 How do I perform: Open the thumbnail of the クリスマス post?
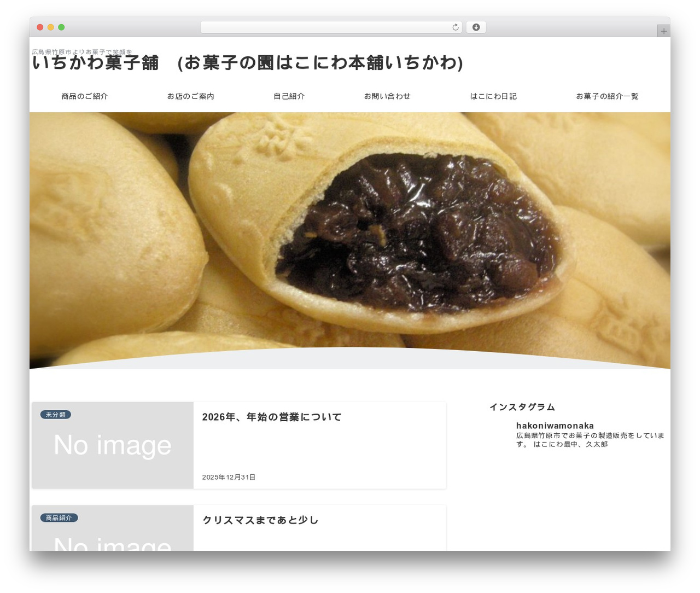[x=113, y=528]
